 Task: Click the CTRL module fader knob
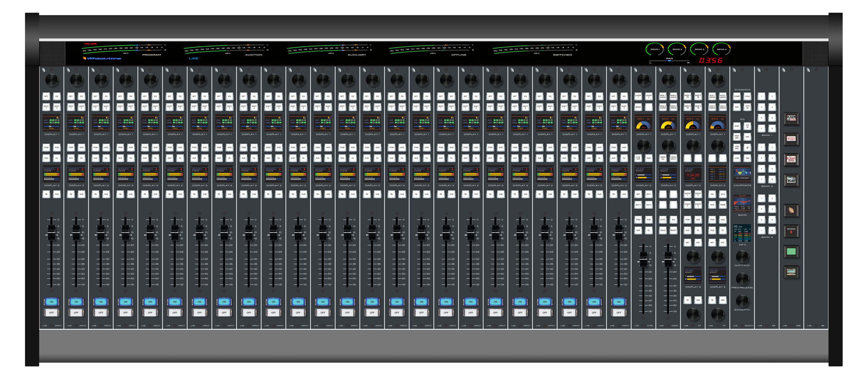[x=643, y=260]
